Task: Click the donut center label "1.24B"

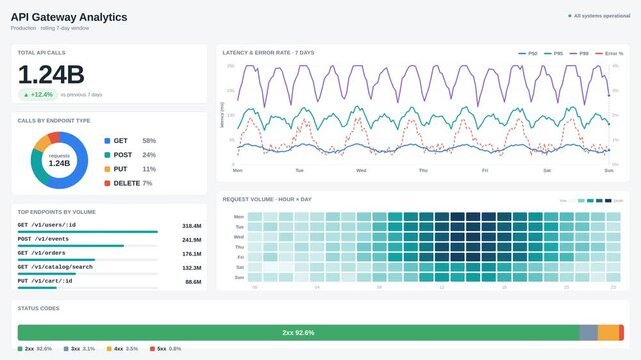Action: tap(59, 163)
